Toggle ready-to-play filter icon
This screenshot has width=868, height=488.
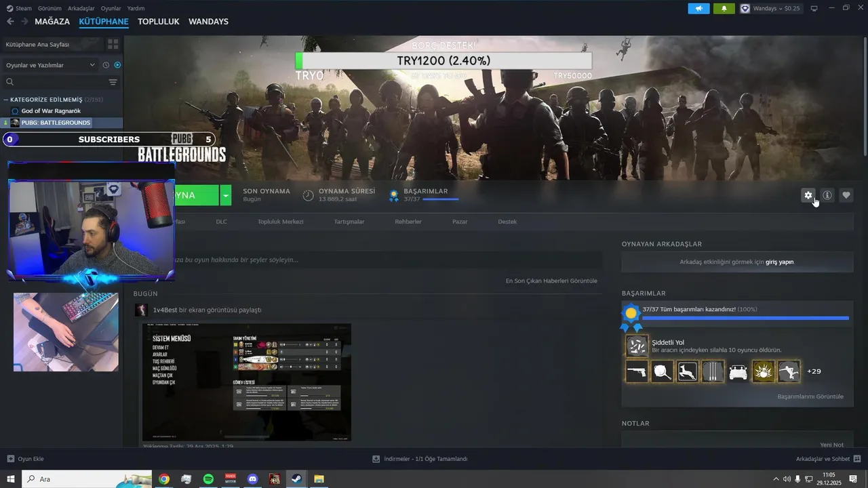[117, 65]
